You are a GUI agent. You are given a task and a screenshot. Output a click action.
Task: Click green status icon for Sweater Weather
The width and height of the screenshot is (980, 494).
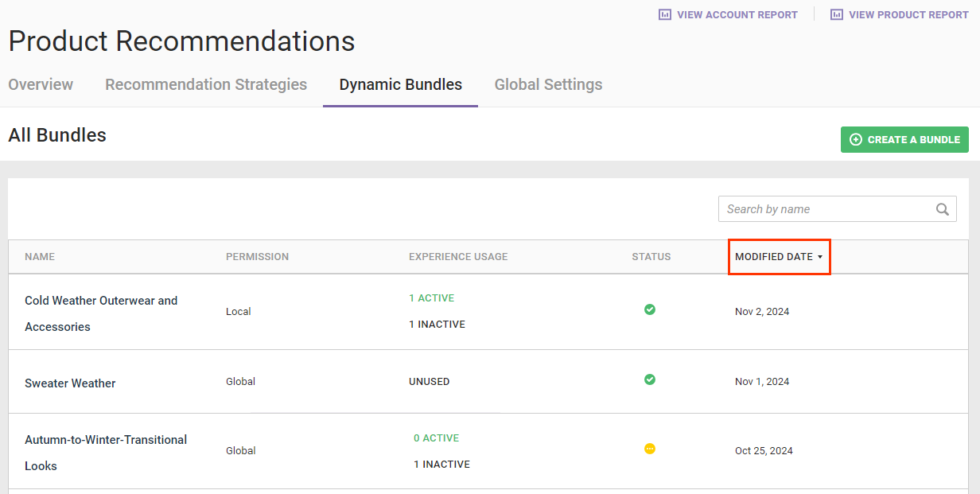point(650,379)
